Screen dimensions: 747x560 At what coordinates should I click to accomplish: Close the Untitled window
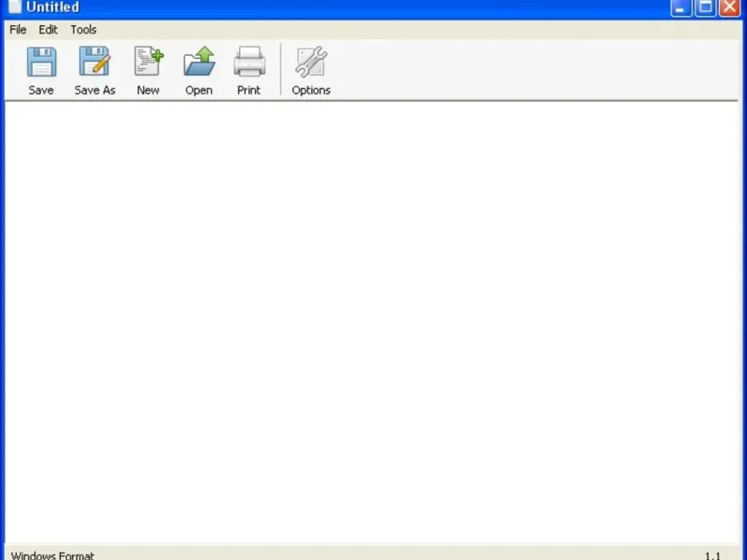coord(730,7)
